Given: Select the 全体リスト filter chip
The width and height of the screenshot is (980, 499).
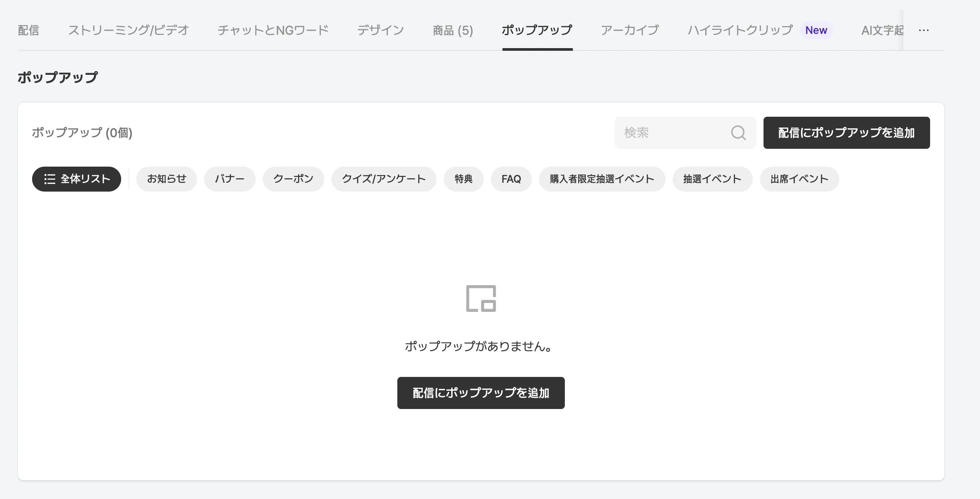Looking at the screenshot, I should click(77, 179).
